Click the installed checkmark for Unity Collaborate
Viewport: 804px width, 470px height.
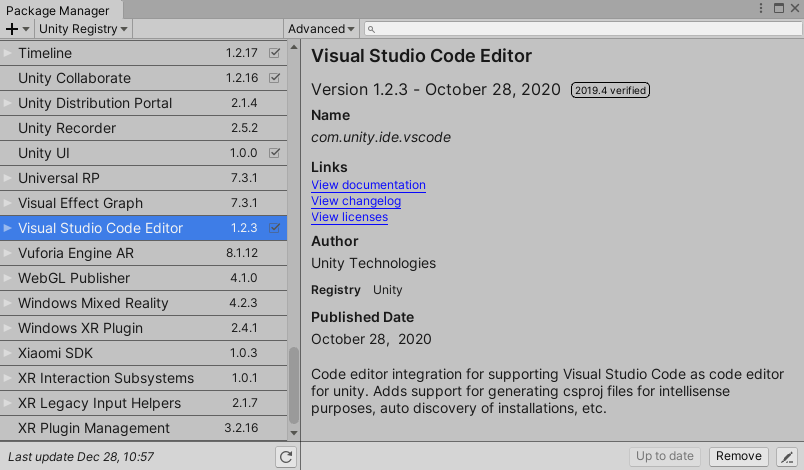(x=275, y=78)
